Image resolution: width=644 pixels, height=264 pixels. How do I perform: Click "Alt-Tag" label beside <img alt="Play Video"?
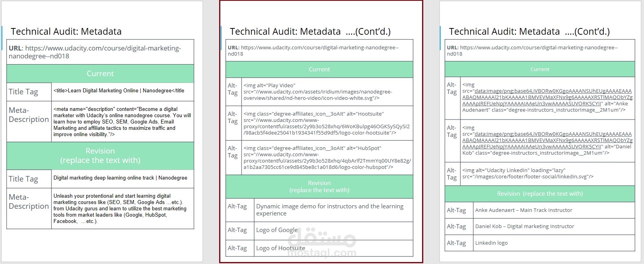point(233,89)
